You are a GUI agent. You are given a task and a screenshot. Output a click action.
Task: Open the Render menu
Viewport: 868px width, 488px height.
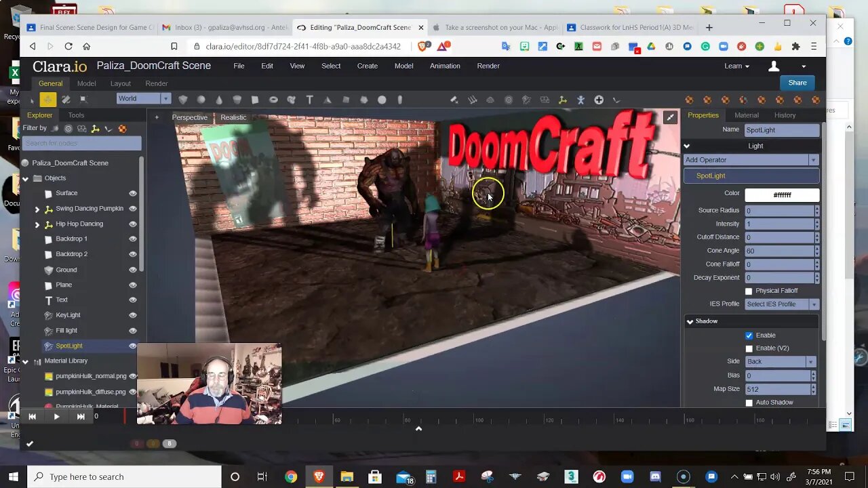point(488,66)
